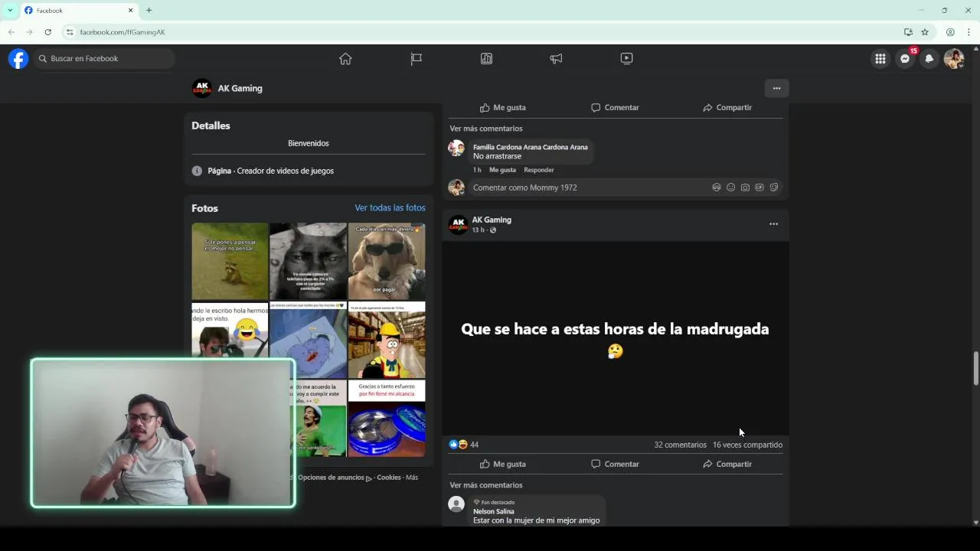Open emoji picker in comment box

pos(730,187)
